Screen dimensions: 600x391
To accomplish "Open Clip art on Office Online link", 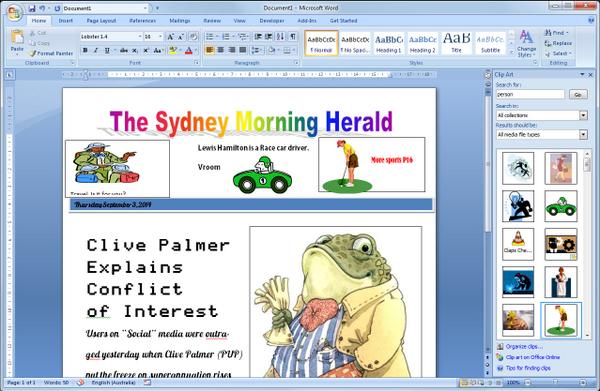I will tap(533, 357).
